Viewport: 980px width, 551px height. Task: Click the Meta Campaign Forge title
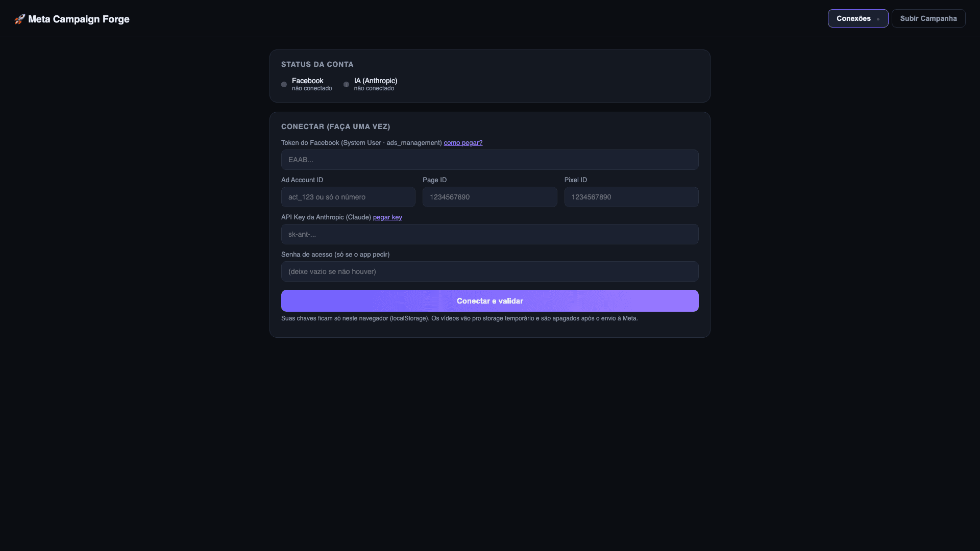click(79, 19)
